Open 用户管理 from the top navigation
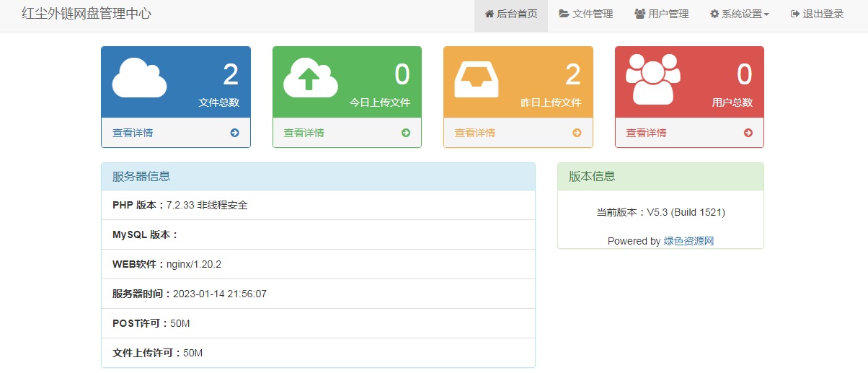 [x=661, y=14]
